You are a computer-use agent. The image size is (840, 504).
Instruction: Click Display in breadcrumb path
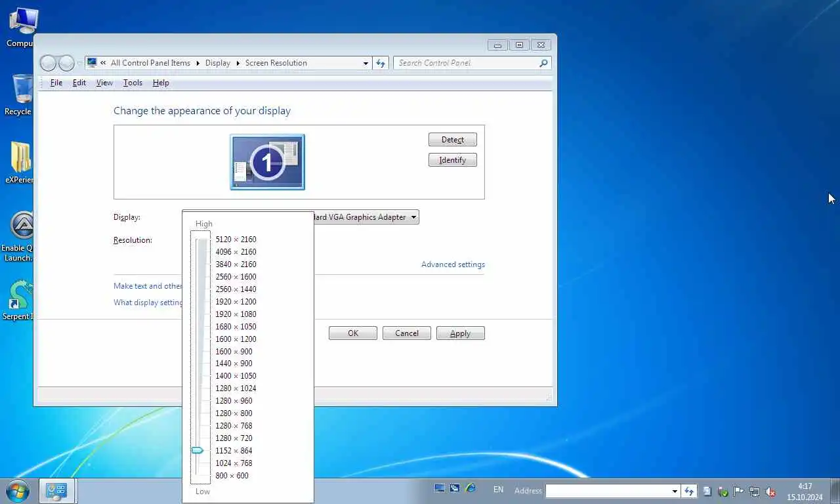click(x=218, y=63)
